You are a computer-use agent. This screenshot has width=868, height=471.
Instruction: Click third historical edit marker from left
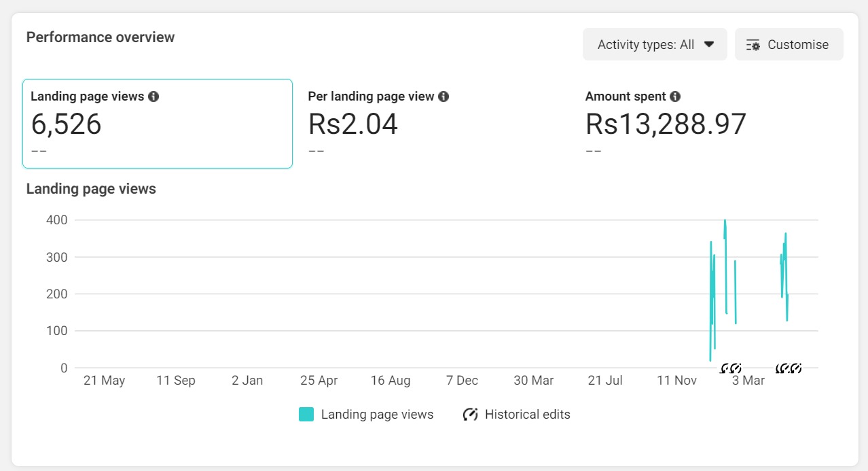tap(781, 368)
